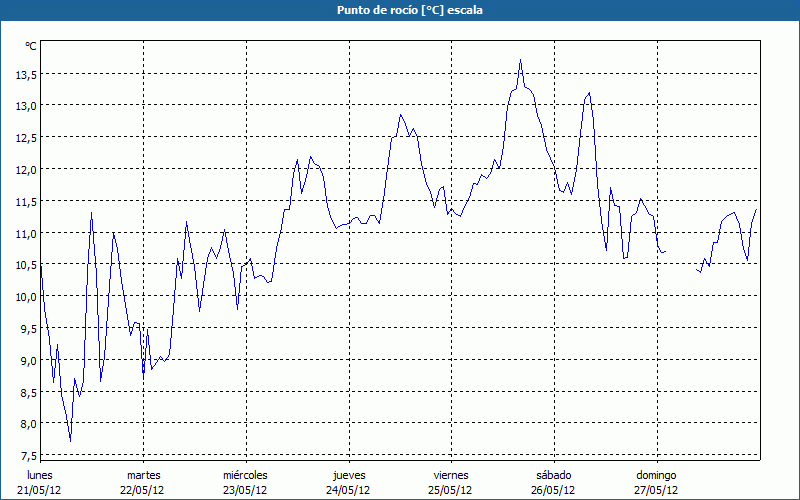
Task: Click the °C unit label on the y-axis
Action: click(x=30, y=46)
